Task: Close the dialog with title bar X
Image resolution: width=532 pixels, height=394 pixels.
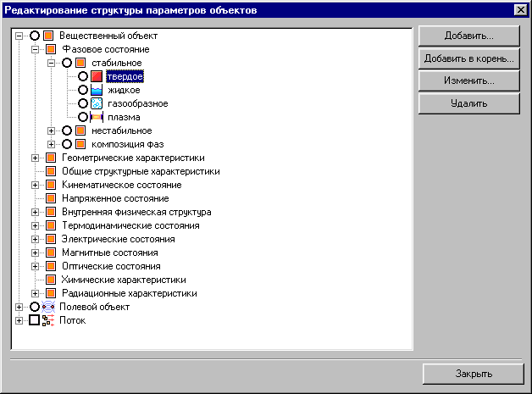Action: [520, 10]
